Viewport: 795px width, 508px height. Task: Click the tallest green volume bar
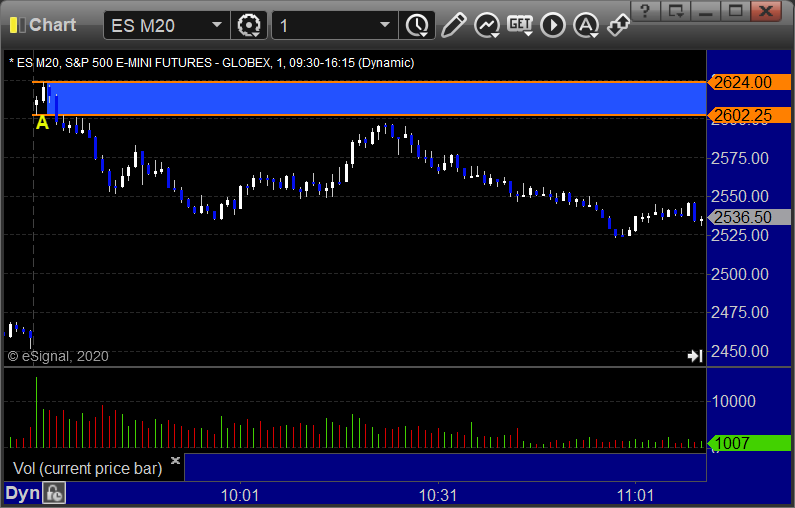coord(37,412)
